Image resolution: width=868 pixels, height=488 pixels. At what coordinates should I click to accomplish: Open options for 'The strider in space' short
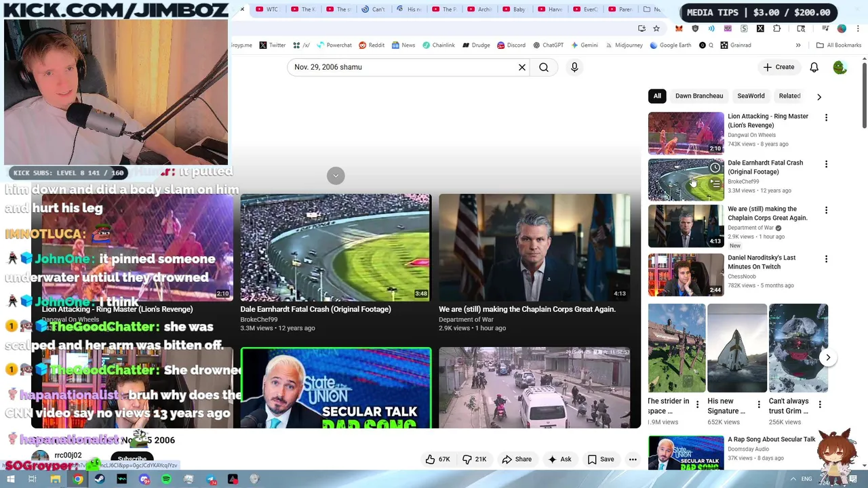(697, 405)
